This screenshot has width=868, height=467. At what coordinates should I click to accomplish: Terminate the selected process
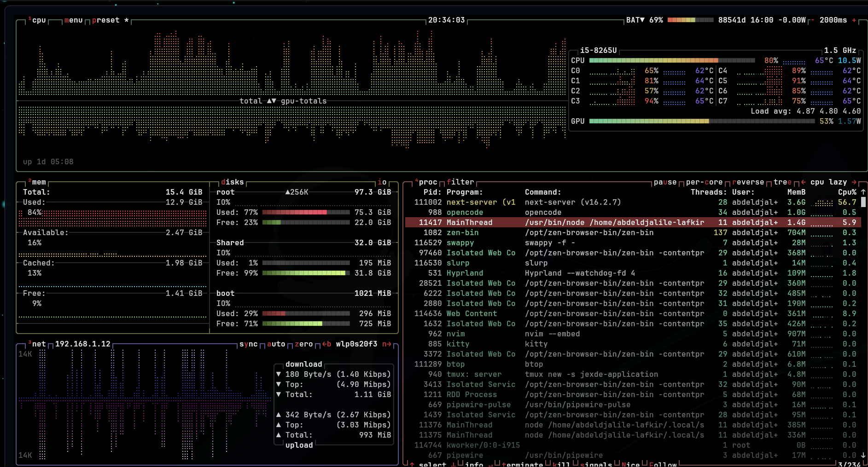(523, 464)
